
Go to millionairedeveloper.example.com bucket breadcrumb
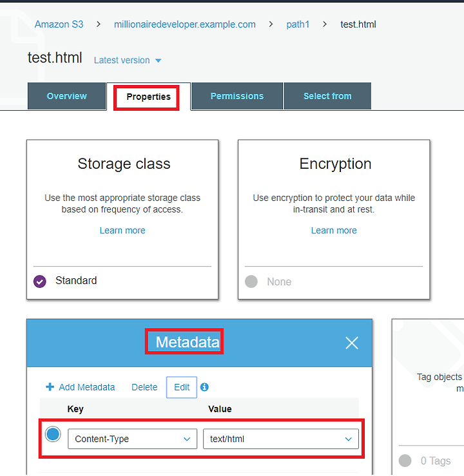[184, 24]
